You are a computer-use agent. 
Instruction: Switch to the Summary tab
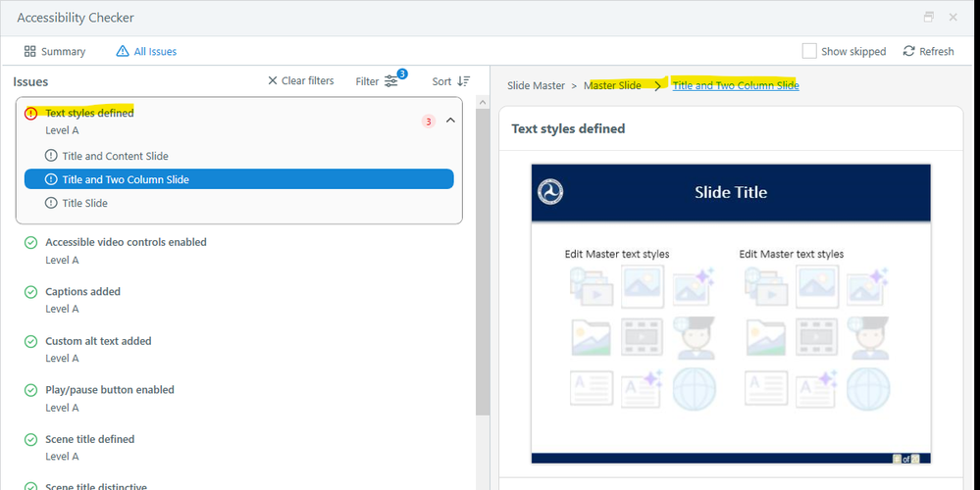(x=54, y=52)
